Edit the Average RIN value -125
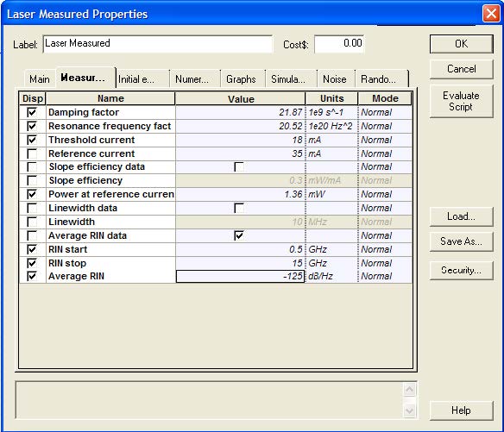504x432 pixels. (x=240, y=277)
